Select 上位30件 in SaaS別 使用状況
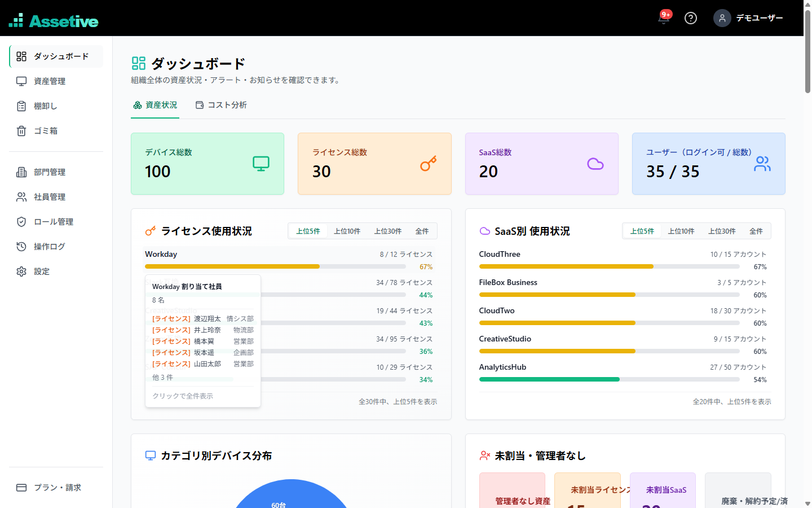Image resolution: width=812 pixels, height=508 pixels. [x=722, y=231]
